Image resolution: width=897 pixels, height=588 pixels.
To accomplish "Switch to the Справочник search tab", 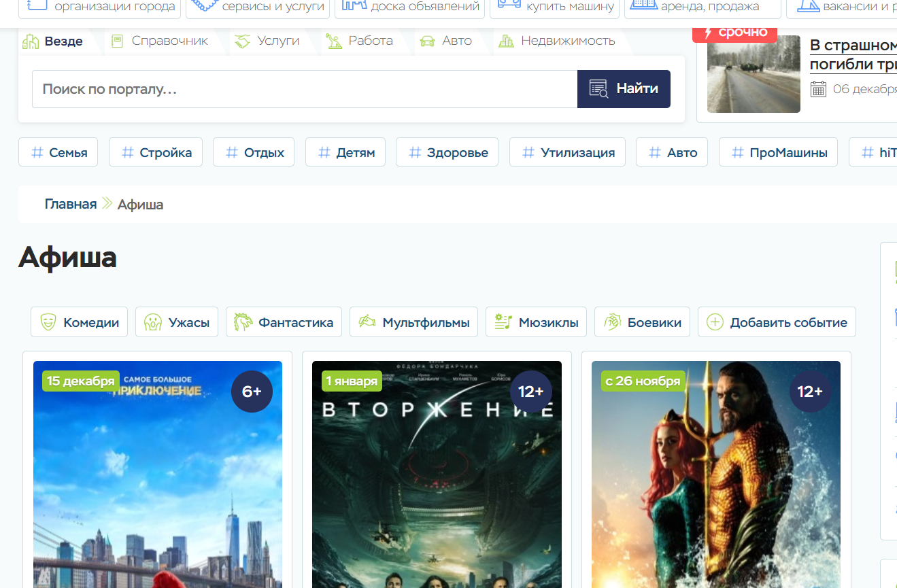I will [x=169, y=41].
